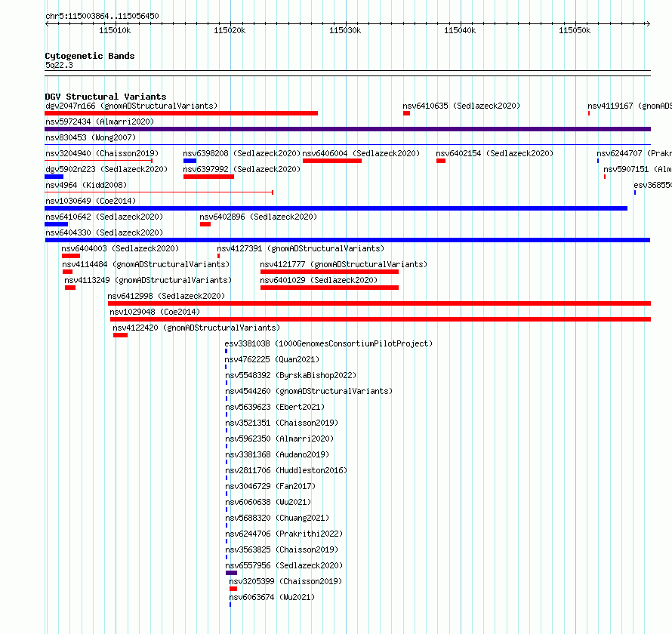Select the red nsv6402896 bar
Screen dimensions: 672x634
(x=205, y=224)
